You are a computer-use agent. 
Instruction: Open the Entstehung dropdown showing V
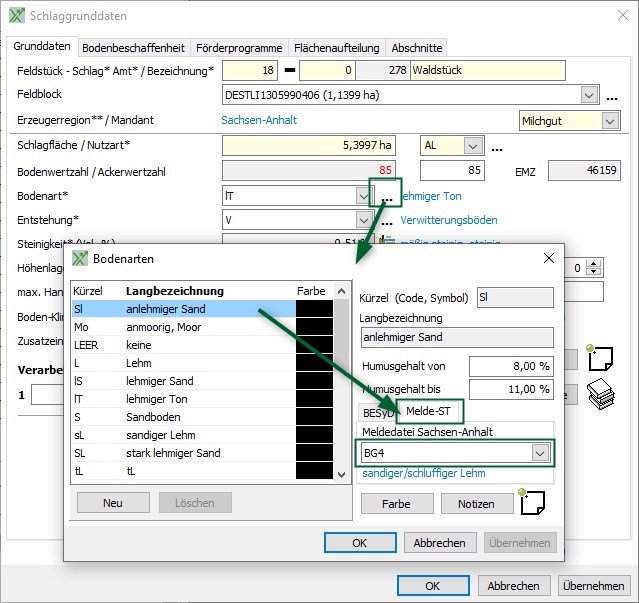364,220
